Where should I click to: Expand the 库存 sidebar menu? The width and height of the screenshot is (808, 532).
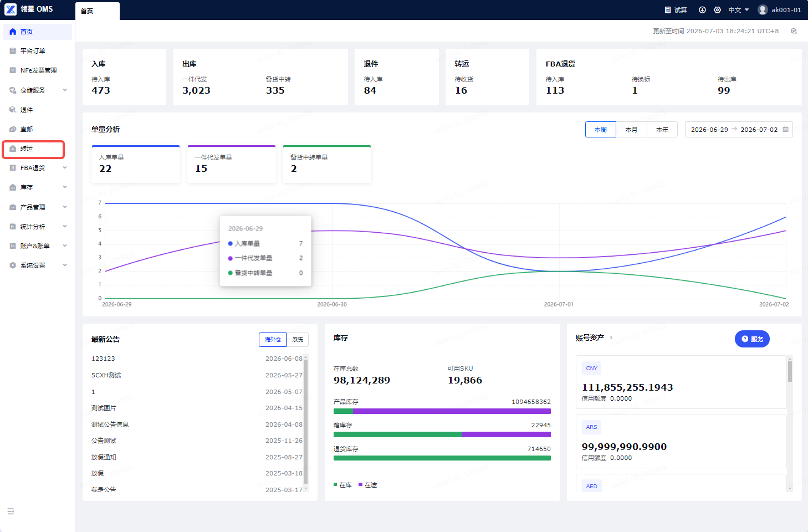(x=38, y=187)
